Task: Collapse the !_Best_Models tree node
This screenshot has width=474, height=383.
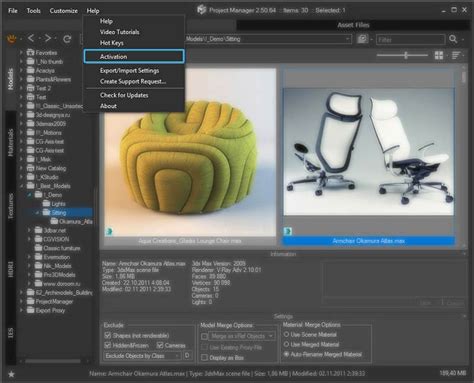Action: click(21, 186)
